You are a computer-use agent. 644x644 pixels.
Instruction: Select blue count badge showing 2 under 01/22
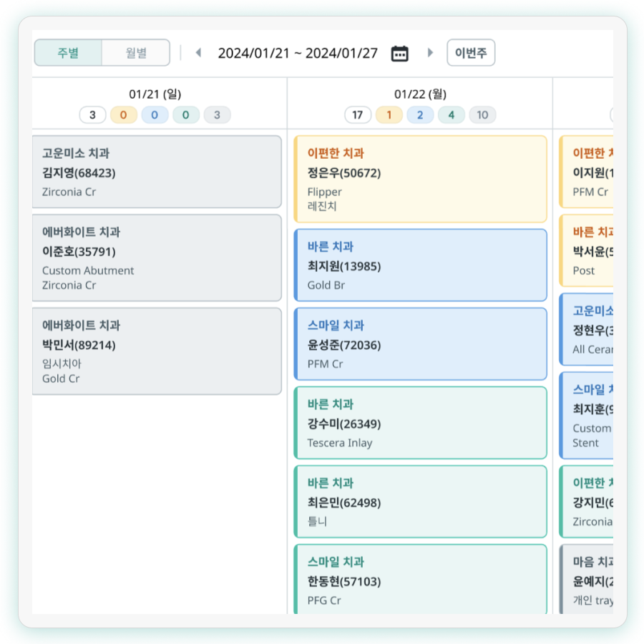click(420, 115)
